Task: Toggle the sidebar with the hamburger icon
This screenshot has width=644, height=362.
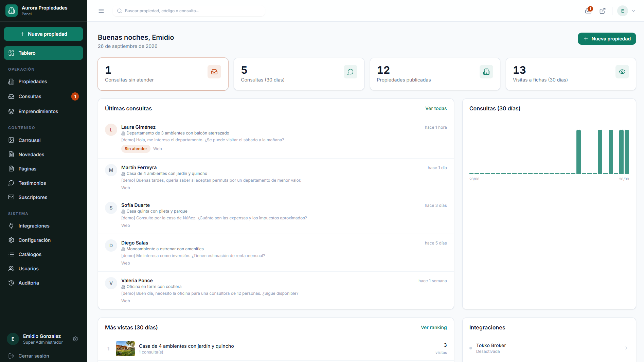Action: [x=101, y=11]
